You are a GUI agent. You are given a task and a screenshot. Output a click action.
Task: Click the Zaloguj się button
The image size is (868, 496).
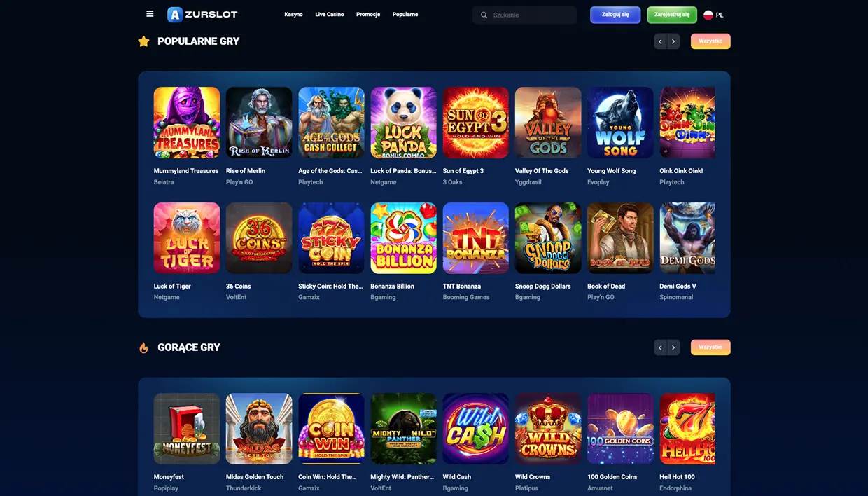click(x=615, y=15)
